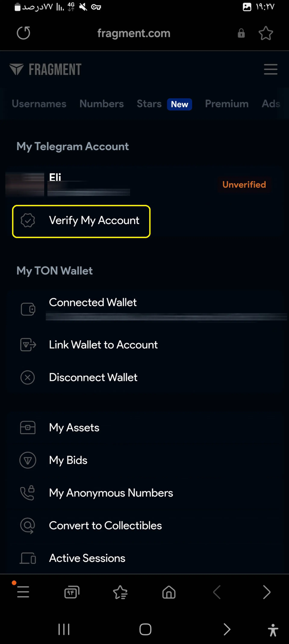Open the Numbers tab
The width and height of the screenshot is (289, 644).
102,104
